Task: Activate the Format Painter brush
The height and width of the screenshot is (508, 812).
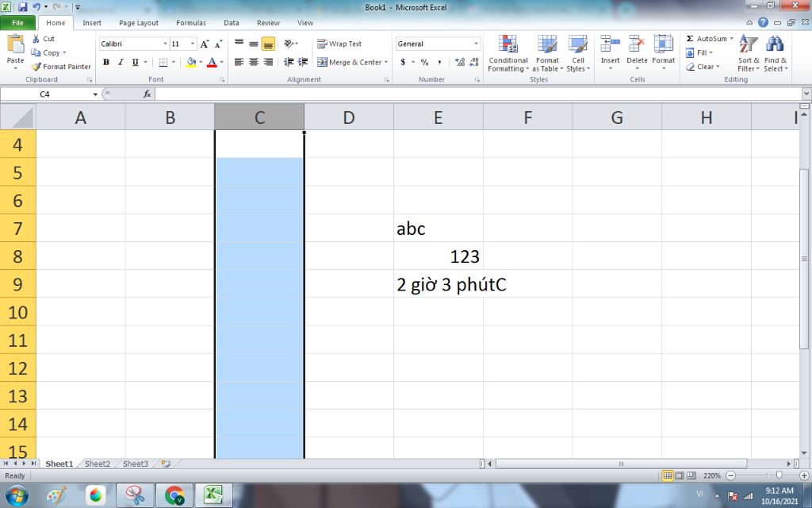Action: pyautogui.click(x=36, y=67)
